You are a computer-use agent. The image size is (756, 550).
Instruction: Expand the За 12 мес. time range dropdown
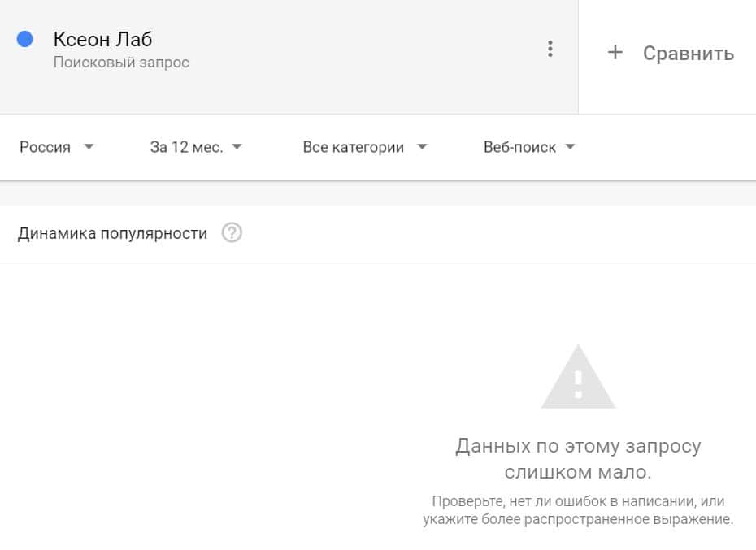tap(196, 147)
